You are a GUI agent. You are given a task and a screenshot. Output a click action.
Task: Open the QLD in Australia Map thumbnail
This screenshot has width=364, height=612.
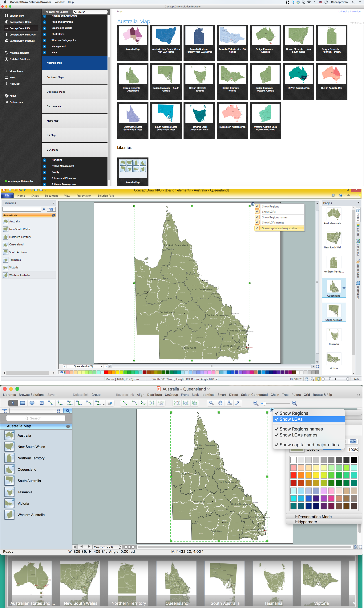(x=332, y=82)
